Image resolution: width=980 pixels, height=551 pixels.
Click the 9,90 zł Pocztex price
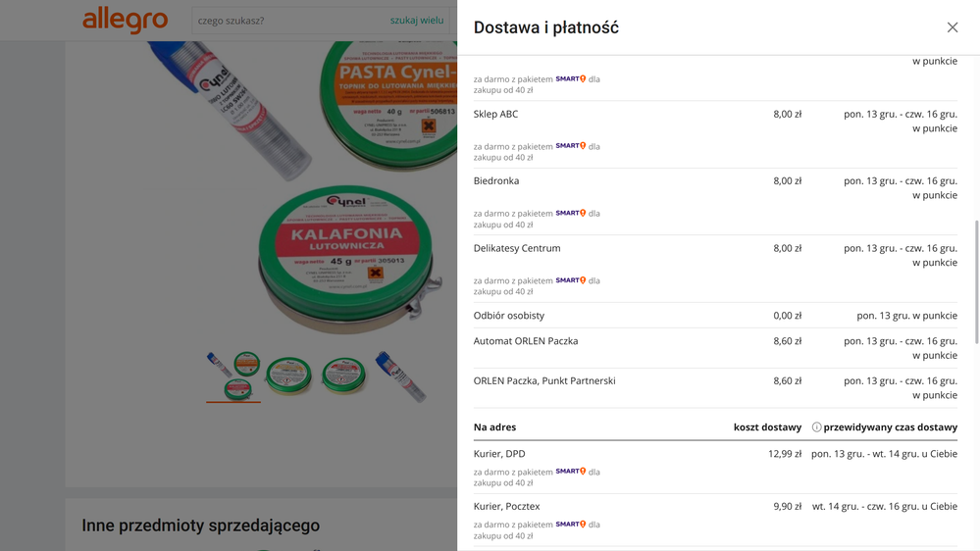tap(787, 506)
